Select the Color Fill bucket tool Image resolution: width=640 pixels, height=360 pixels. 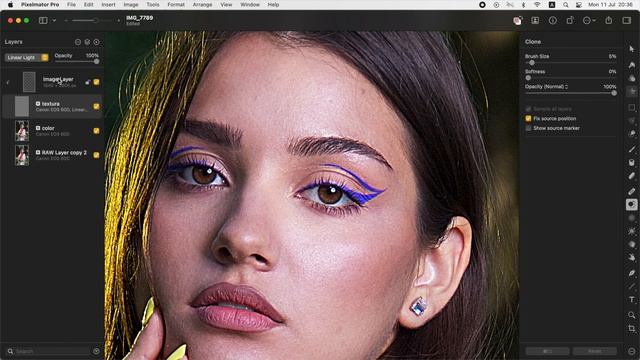(632, 162)
